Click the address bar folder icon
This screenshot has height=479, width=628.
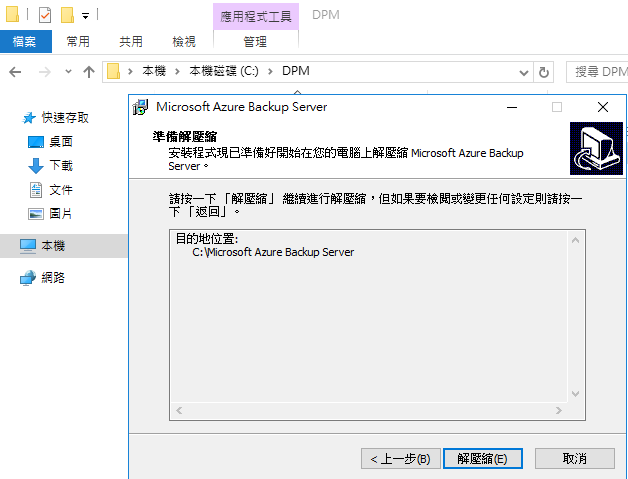coord(113,71)
